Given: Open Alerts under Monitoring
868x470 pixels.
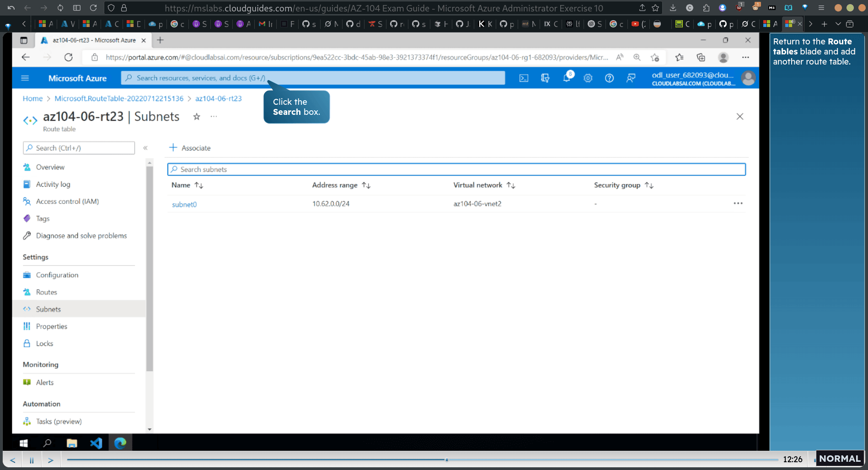Looking at the screenshot, I should point(45,383).
